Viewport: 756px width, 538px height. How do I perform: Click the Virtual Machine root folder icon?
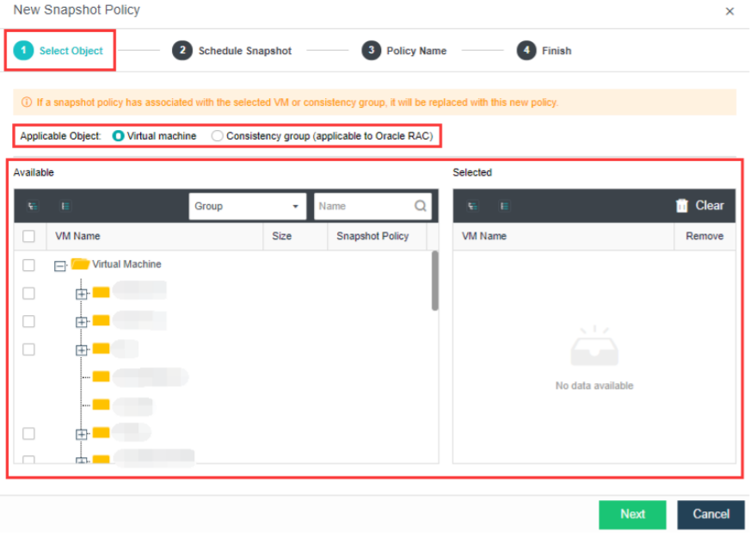click(81, 266)
